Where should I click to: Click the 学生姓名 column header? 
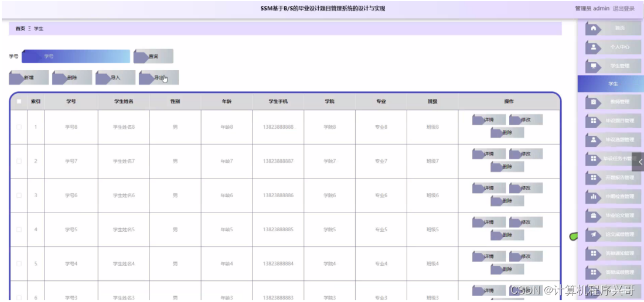pyautogui.click(x=124, y=102)
